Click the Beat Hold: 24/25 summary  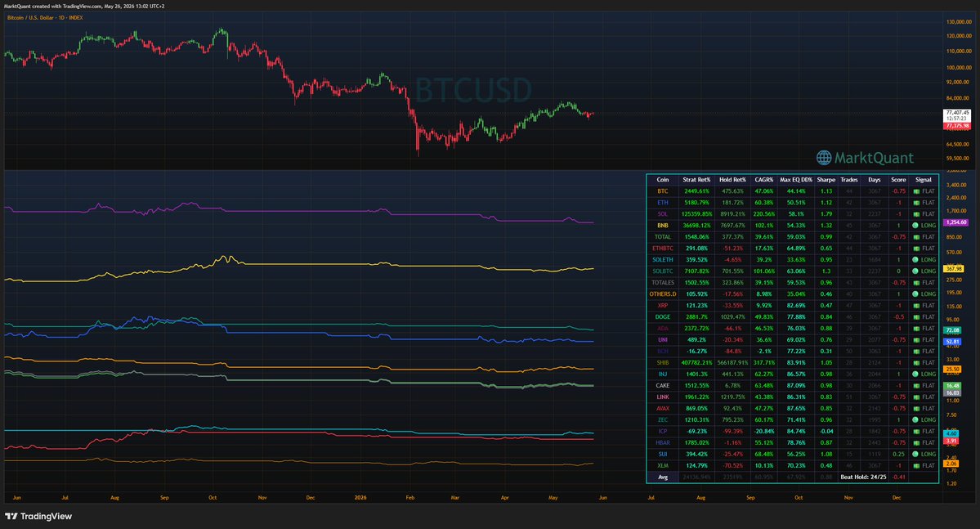863,477
